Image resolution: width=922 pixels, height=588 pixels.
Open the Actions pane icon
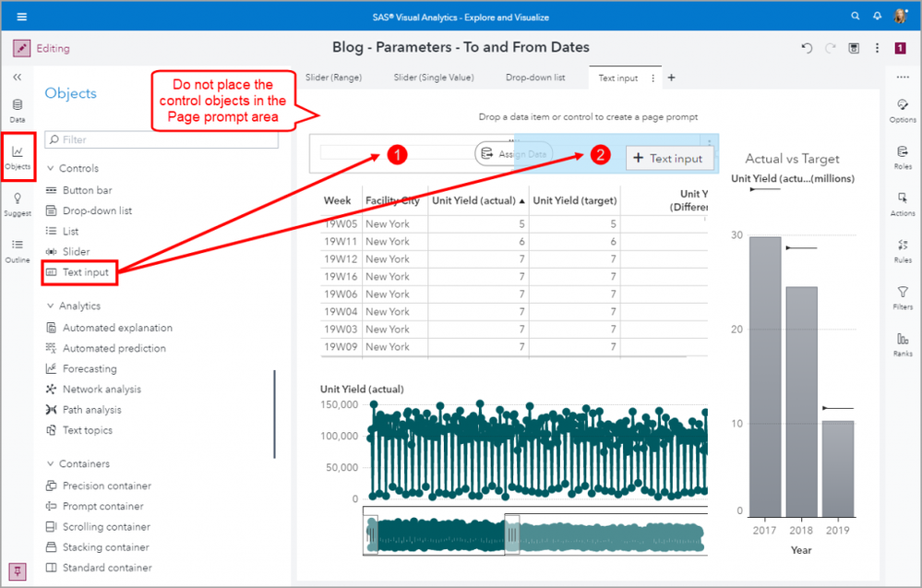903,202
